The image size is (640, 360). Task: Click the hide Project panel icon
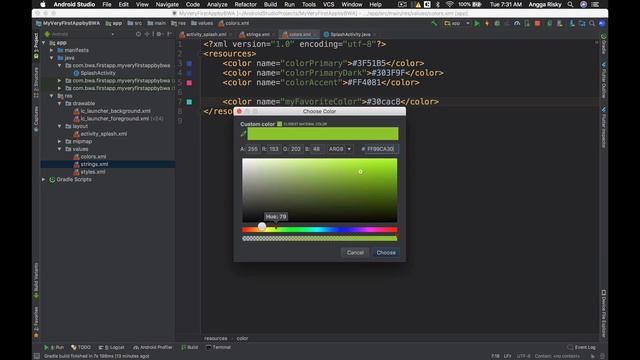coord(169,34)
